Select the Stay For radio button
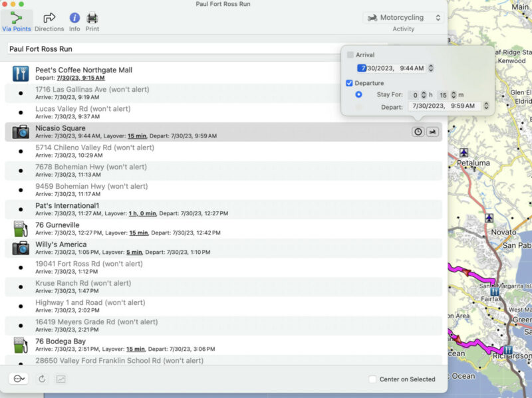This screenshot has height=398, width=532. [x=359, y=95]
